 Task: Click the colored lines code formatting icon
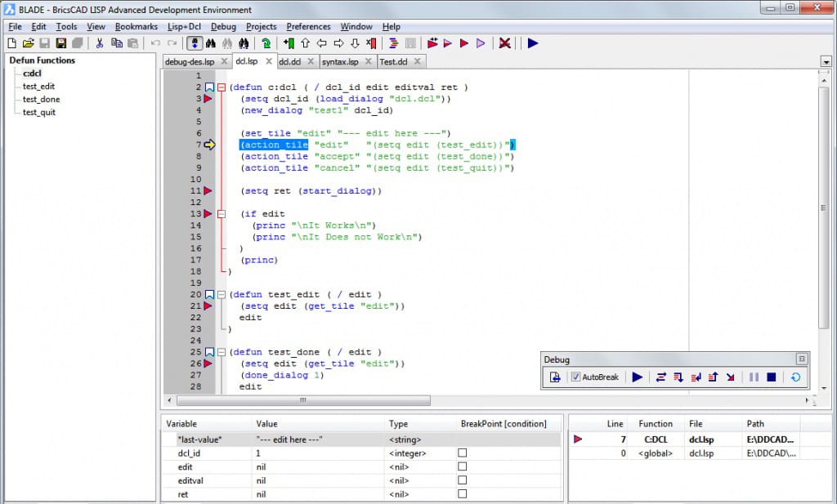pyautogui.click(x=394, y=43)
